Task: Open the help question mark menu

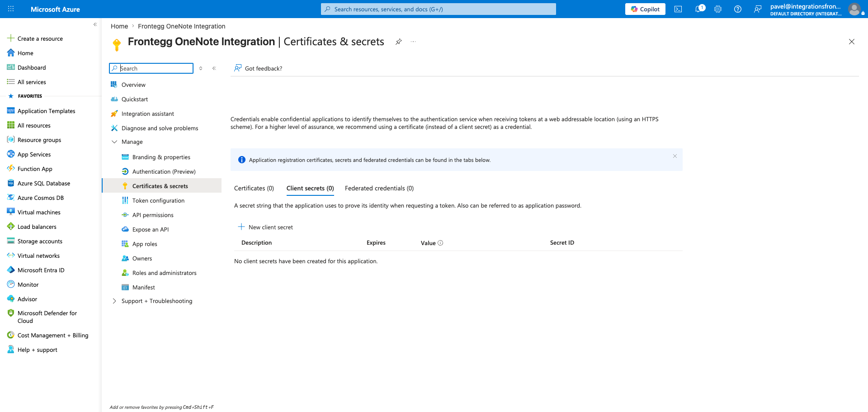Action: tap(738, 9)
